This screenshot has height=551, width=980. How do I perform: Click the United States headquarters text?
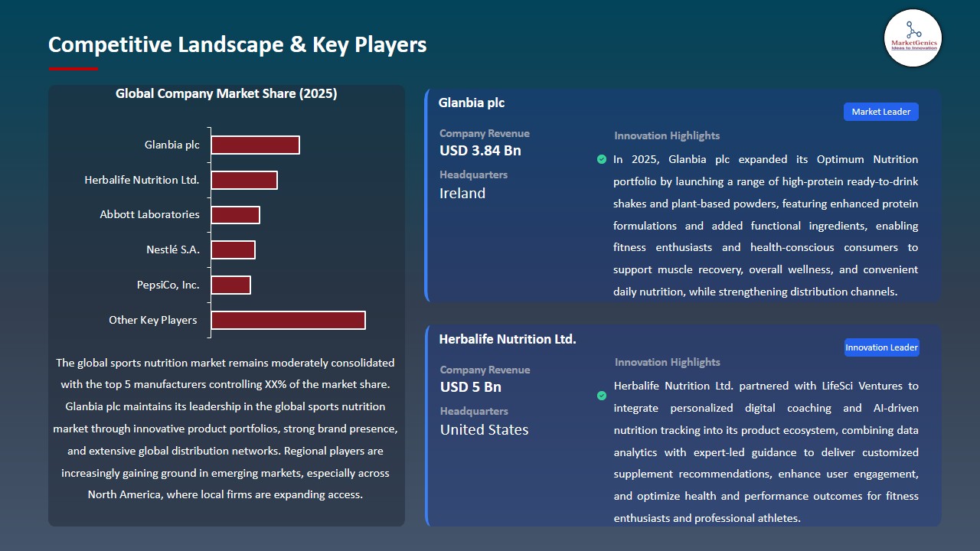tap(484, 429)
